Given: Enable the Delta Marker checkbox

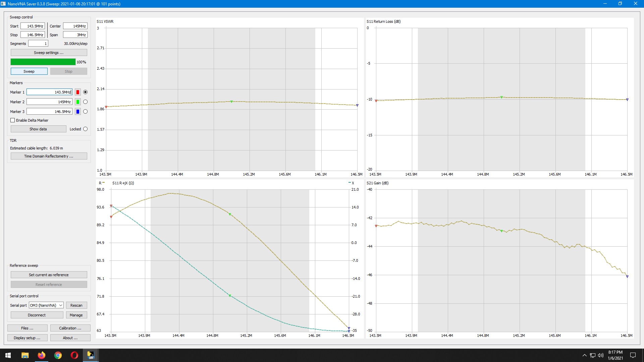Looking at the screenshot, I should 13,120.
